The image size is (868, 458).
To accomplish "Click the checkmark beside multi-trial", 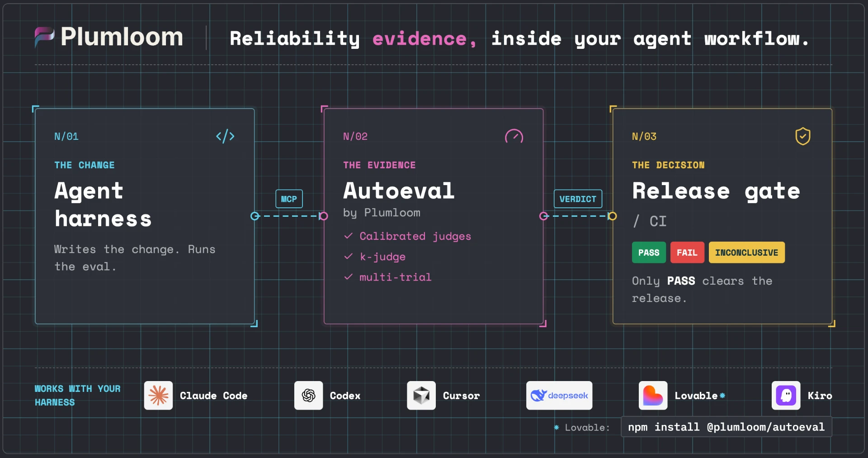I will (348, 277).
